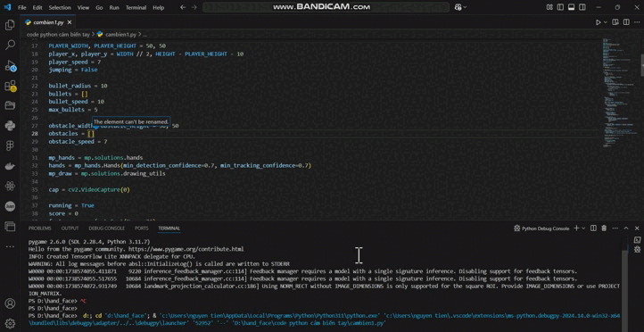
Task: Open the Run and Debug view
Action: coord(10,66)
